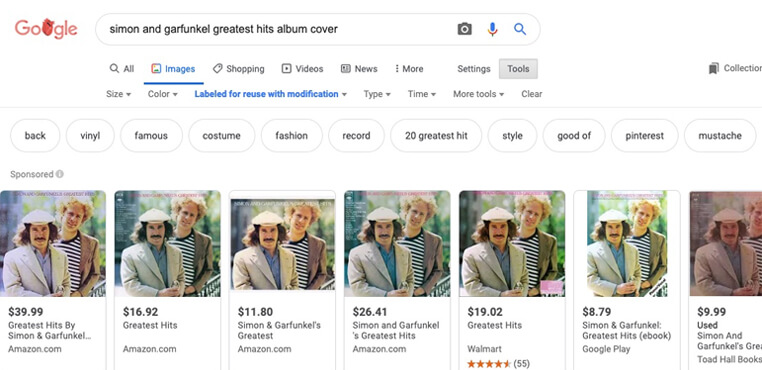Open the Labeled for reuse with modification dropdown
The height and width of the screenshot is (370, 762).
tap(271, 94)
